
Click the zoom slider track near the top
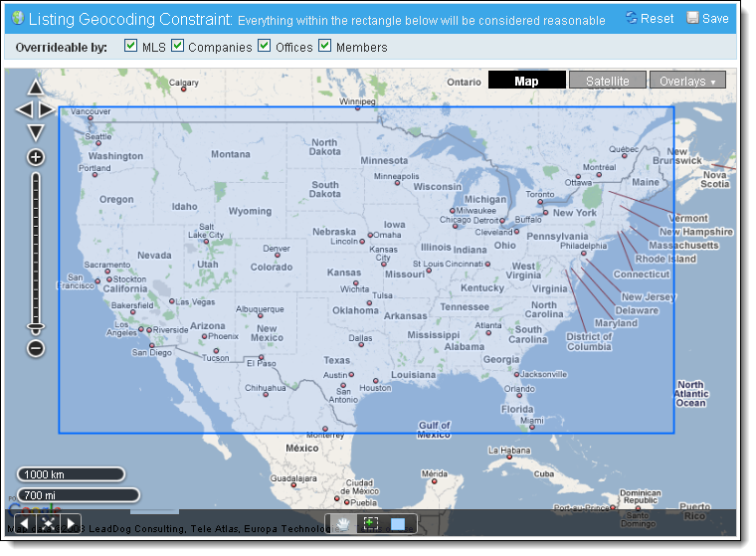click(36, 183)
